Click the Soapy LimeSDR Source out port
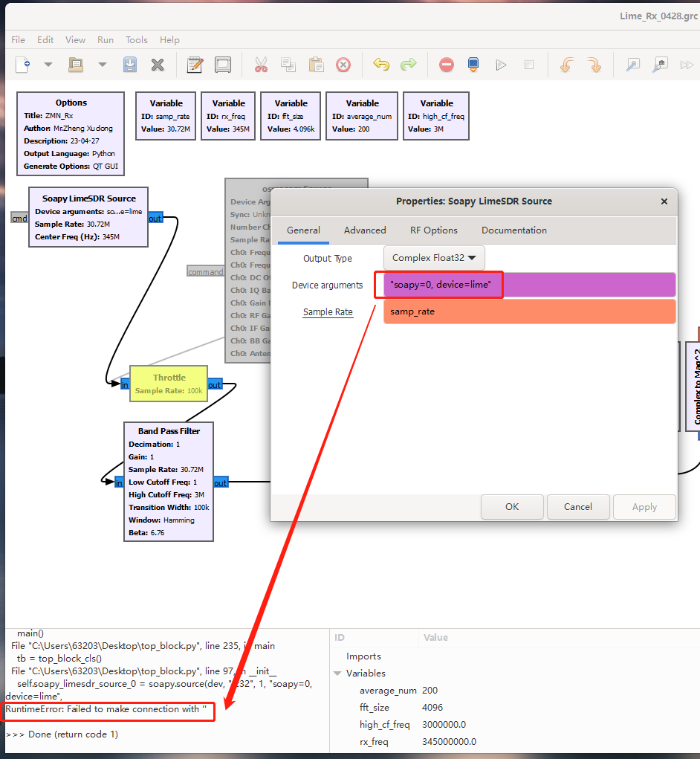Image resolution: width=700 pixels, height=759 pixels. 155,219
